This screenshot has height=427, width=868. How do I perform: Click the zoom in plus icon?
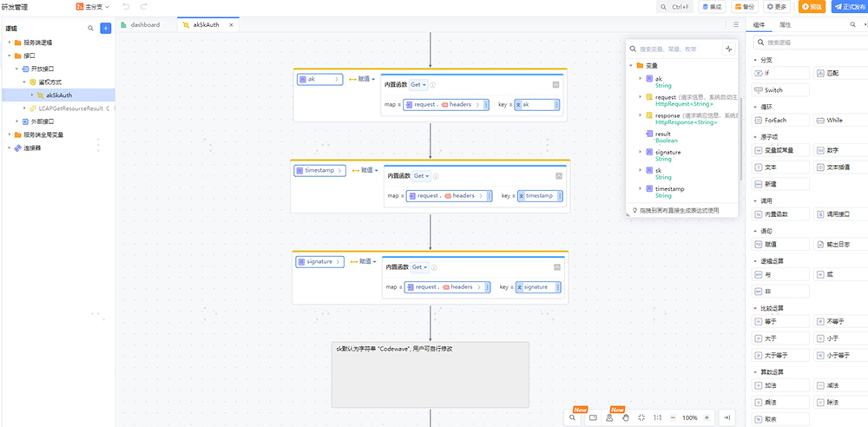coord(707,417)
